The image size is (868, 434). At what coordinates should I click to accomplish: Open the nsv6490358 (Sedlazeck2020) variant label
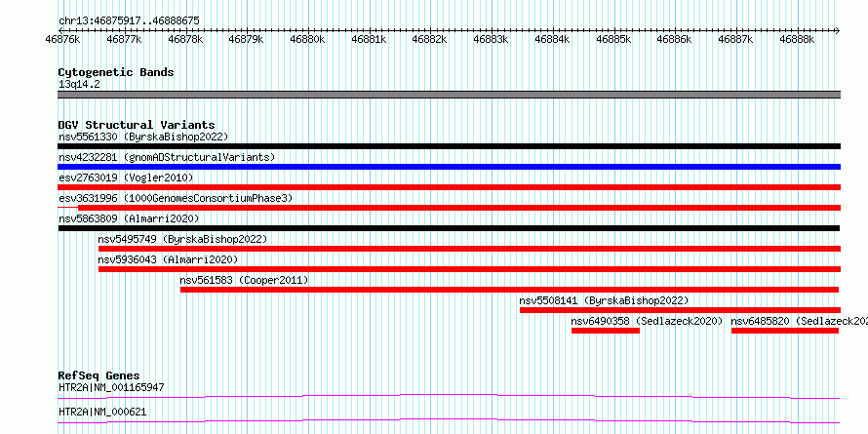(648, 321)
